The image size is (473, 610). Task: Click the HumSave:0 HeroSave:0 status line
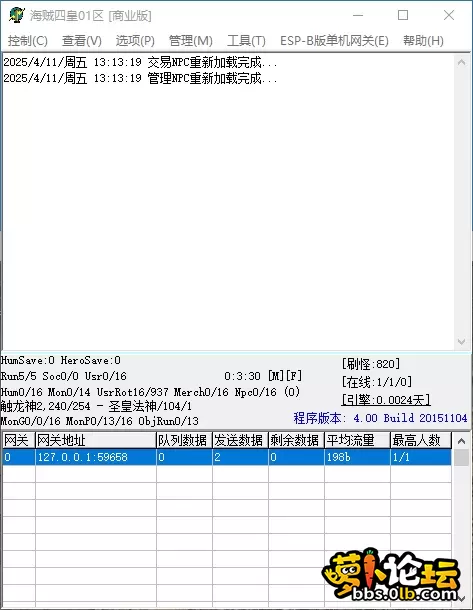(x=61, y=360)
